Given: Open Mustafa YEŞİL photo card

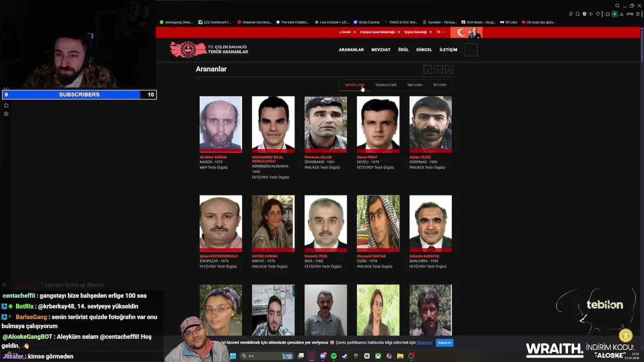Looking at the screenshot, I should coord(326,223).
